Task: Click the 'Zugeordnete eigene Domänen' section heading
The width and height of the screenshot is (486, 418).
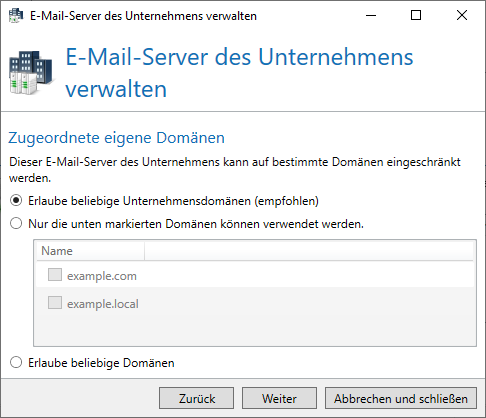Action: (116, 138)
